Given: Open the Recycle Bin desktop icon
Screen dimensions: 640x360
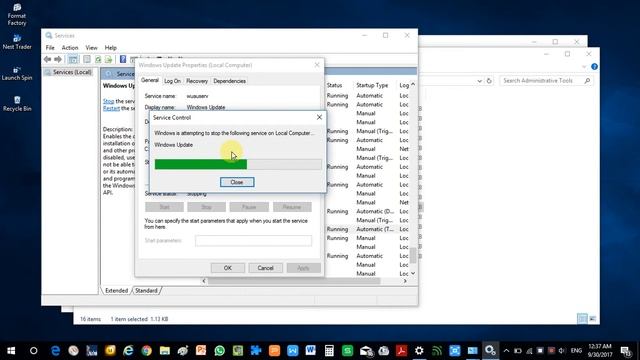Looking at the screenshot, I should coord(17,104).
